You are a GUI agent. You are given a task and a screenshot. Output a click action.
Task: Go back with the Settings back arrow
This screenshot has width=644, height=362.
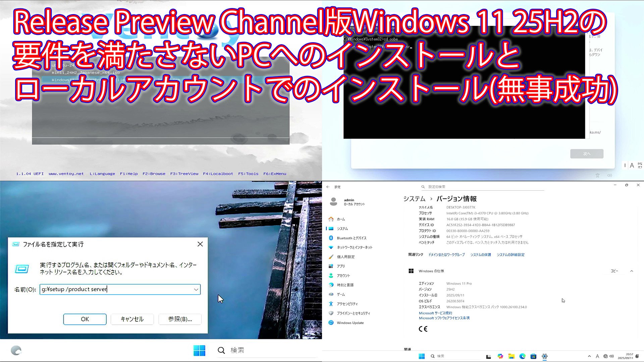point(328,187)
